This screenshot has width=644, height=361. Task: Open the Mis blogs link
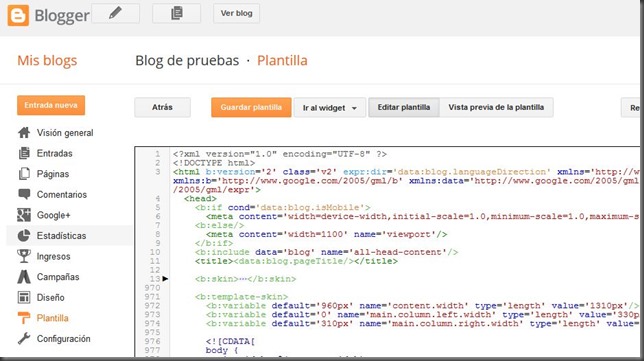point(47,60)
